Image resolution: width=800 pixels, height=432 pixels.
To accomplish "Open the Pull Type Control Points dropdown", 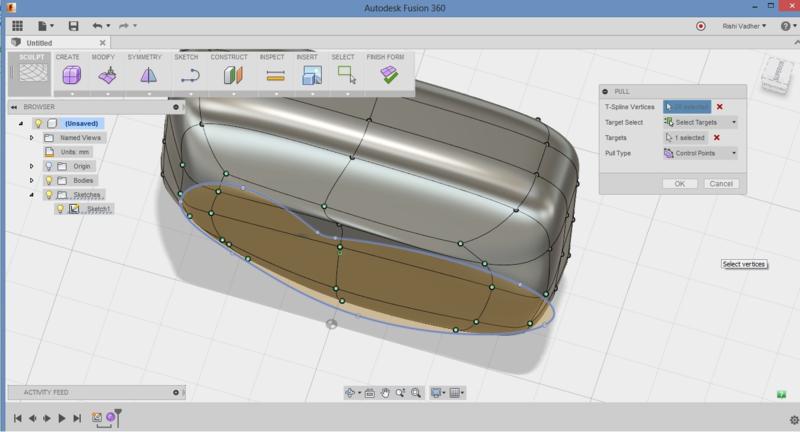I will (700, 153).
